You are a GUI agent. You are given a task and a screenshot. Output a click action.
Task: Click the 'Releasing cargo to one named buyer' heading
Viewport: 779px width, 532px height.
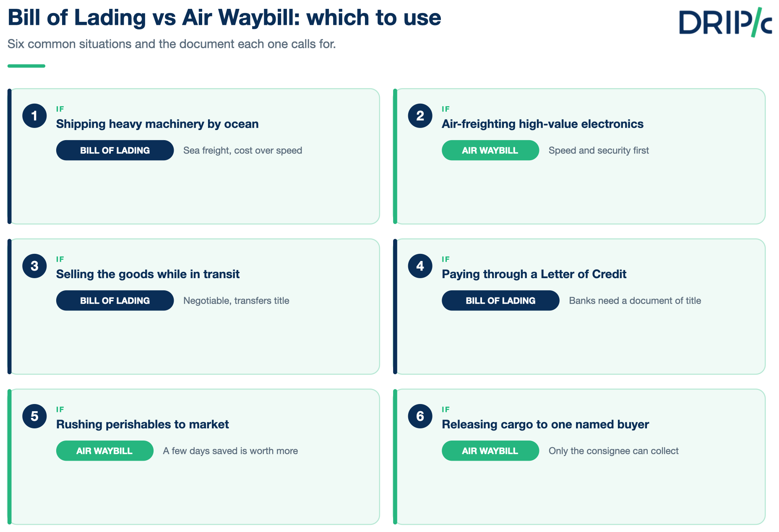coord(545,424)
